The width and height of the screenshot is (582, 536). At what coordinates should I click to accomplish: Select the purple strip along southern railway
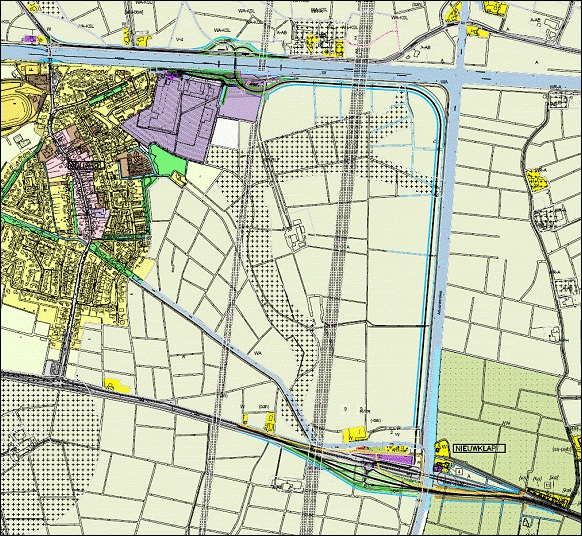[x=394, y=459]
